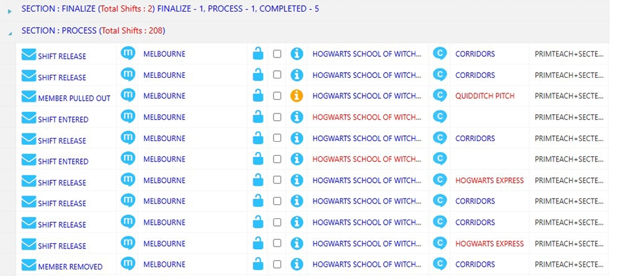Tick the checkbox in MEMBER REMOVED row
The height and width of the screenshot is (276, 644).
[x=277, y=264]
